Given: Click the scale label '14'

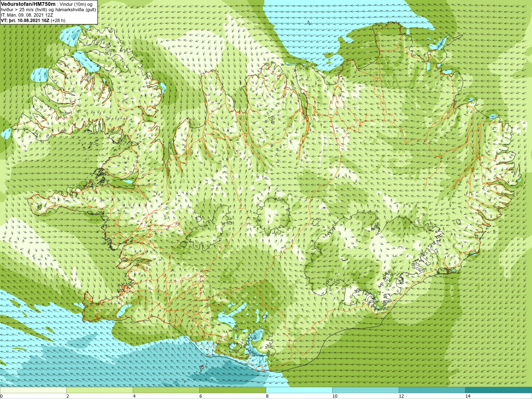Looking at the screenshot, I should click(468, 396).
